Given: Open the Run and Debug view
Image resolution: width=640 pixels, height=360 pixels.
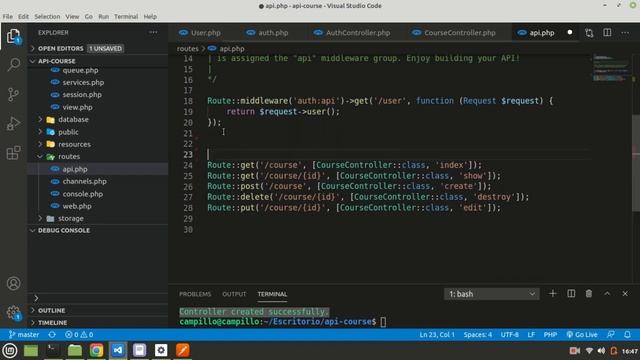Looking at the screenshot, I should pos(13,124).
